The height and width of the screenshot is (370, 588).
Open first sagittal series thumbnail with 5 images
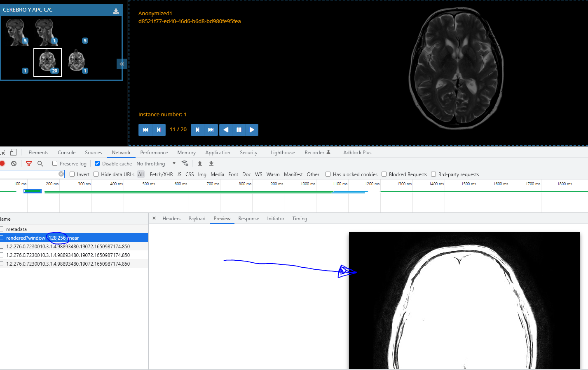(x=17, y=32)
